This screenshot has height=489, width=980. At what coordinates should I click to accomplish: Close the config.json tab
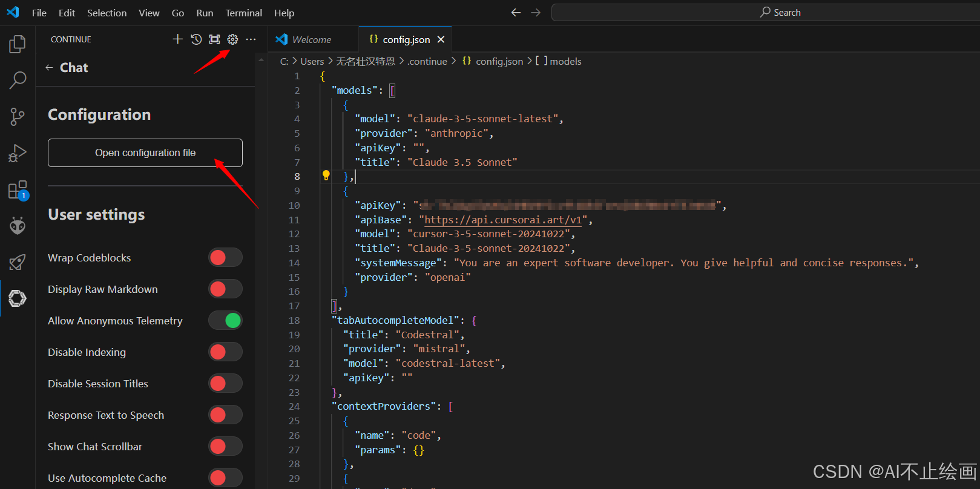(x=441, y=39)
